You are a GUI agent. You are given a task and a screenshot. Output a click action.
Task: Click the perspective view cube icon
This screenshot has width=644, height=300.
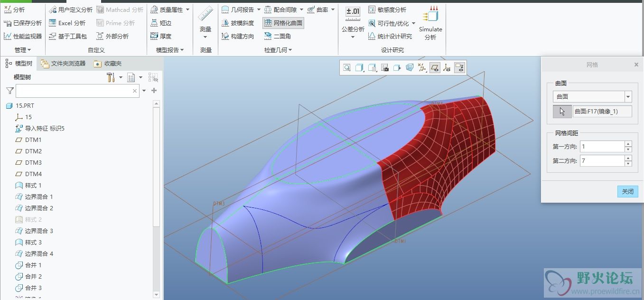[x=410, y=68]
